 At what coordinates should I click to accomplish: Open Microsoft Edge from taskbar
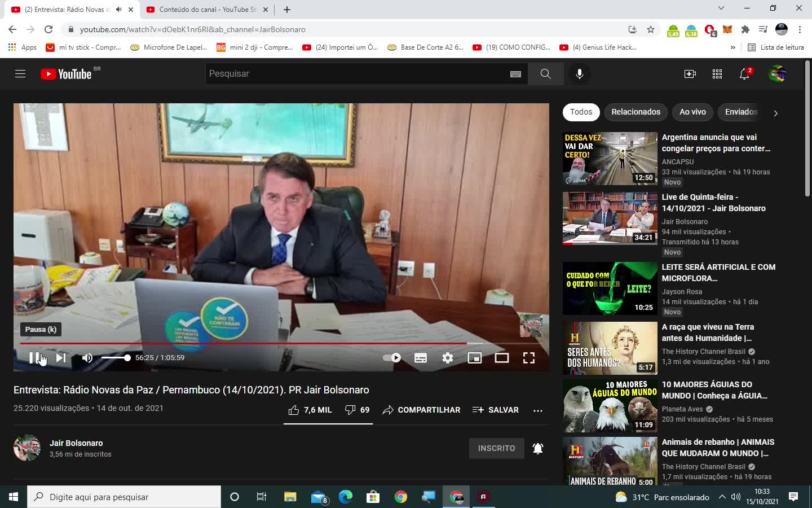346,497
